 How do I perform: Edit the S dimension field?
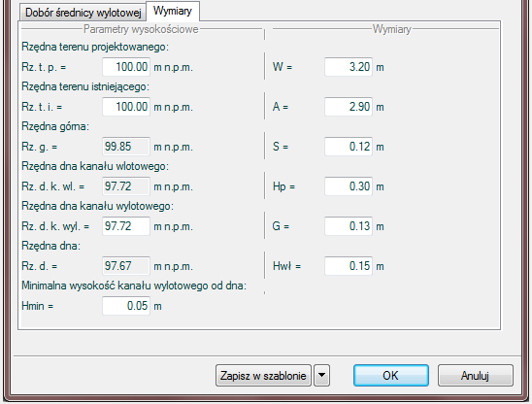pos(349,147)
